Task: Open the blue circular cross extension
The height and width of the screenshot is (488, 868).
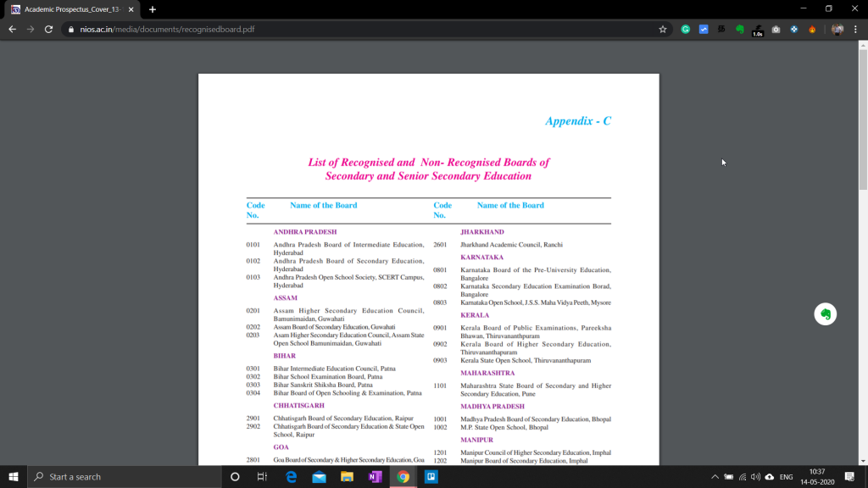Action: tap(793, 30)
